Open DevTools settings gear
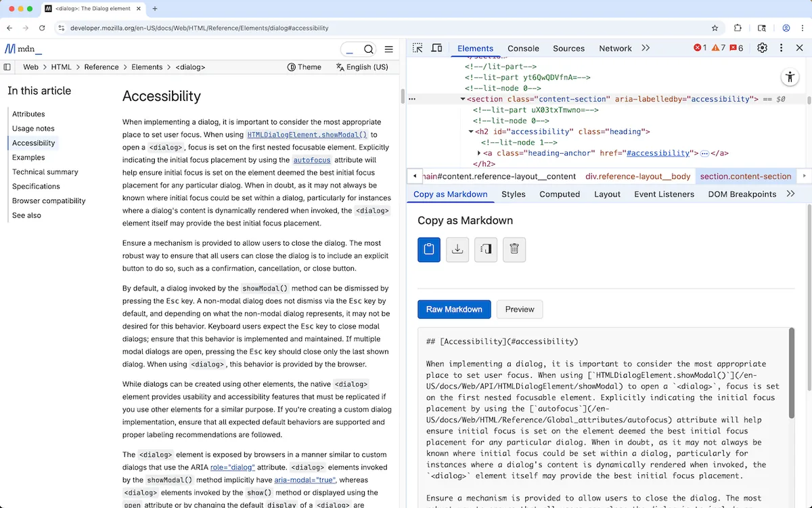This screenshot has height=508, width=812. pos(762,48)
